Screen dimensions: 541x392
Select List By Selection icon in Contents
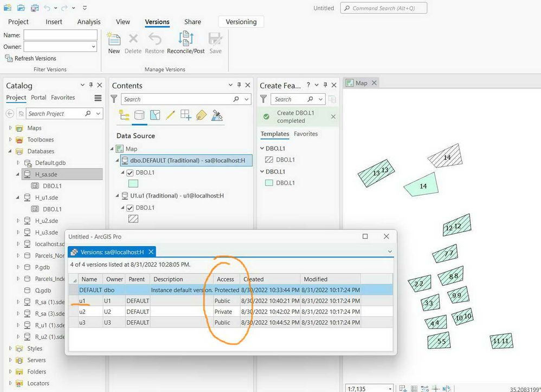(155, 115)
